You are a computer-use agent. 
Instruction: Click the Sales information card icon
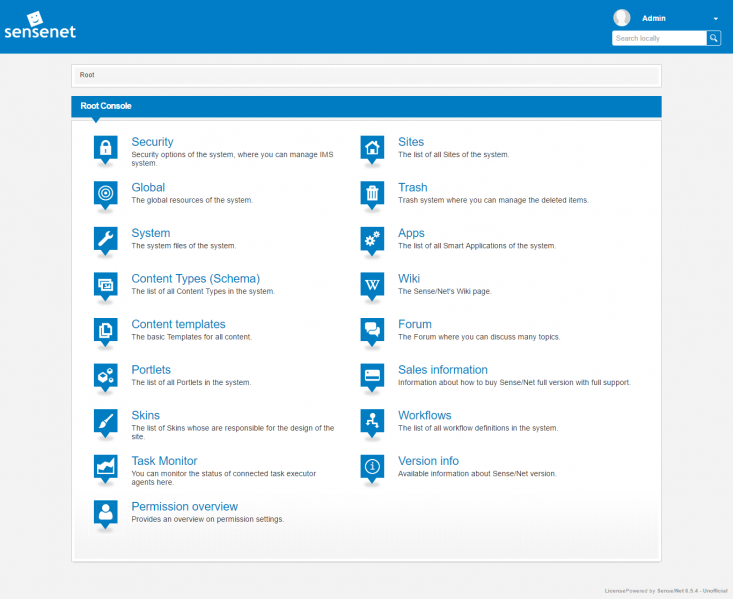[372, 377]
